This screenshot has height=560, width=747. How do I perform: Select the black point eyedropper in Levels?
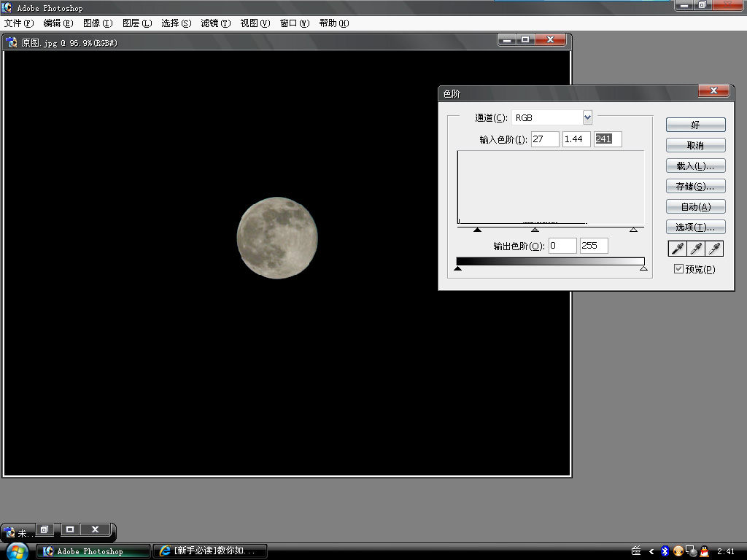678,248
